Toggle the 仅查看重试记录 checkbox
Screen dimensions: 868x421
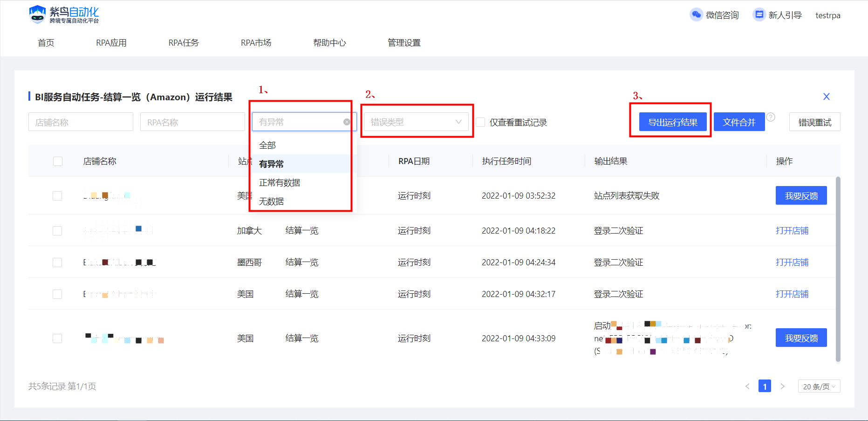pos(480,122)
